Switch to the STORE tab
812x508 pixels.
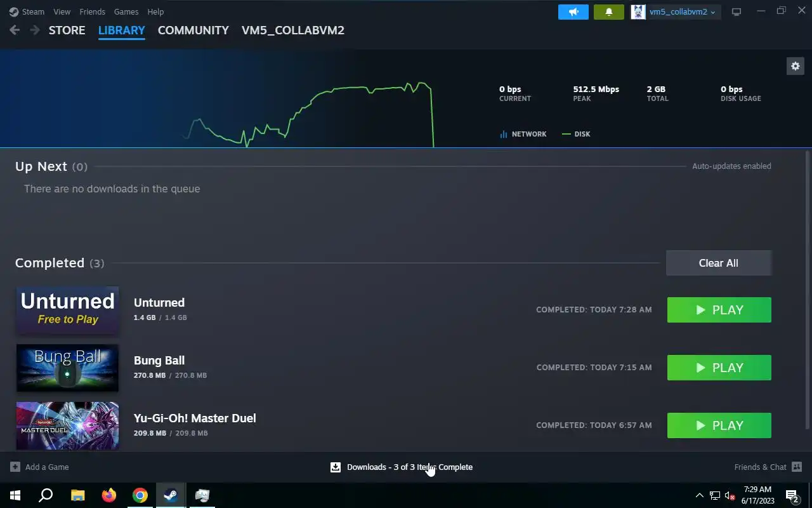[67, 30]
